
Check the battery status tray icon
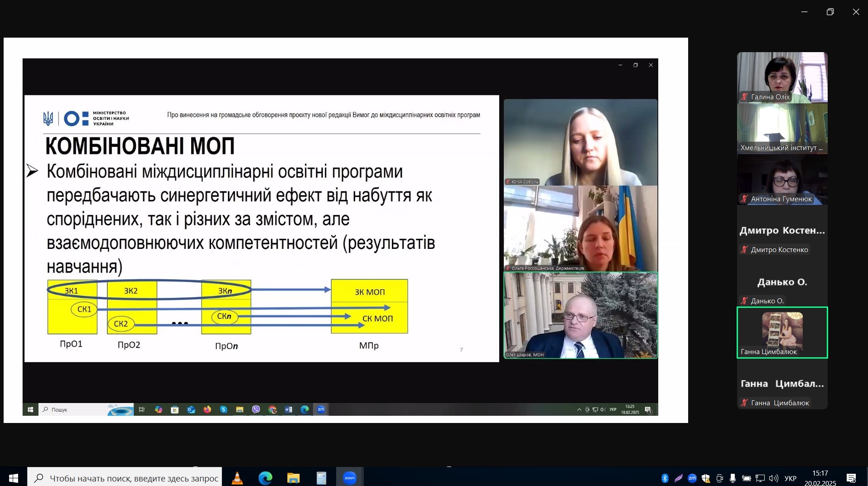[746, 478]
